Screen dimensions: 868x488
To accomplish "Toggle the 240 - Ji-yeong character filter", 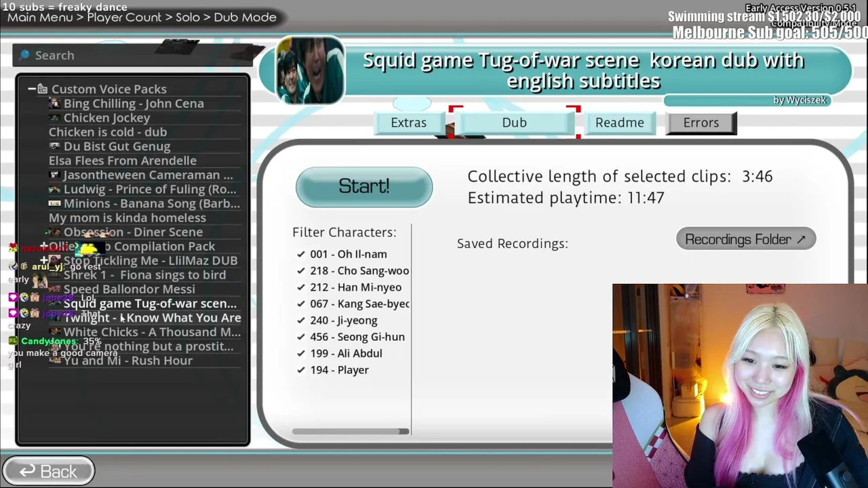I will [301, 321].
